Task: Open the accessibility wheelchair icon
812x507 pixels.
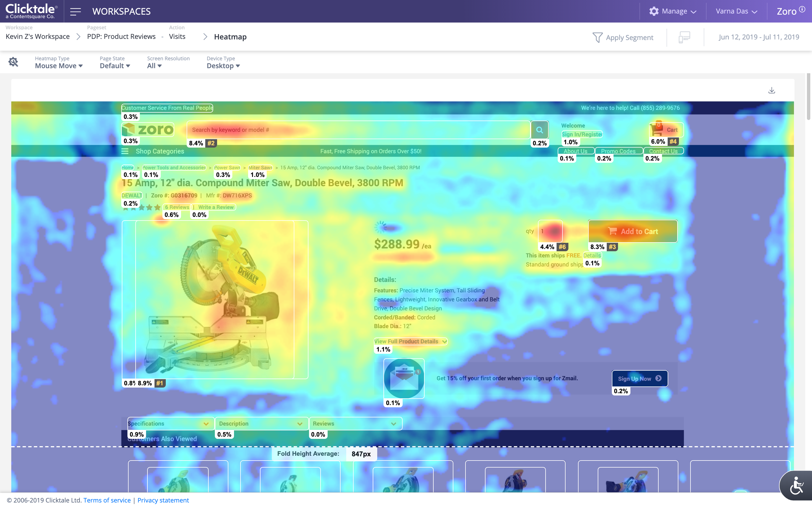Action: 797,486
